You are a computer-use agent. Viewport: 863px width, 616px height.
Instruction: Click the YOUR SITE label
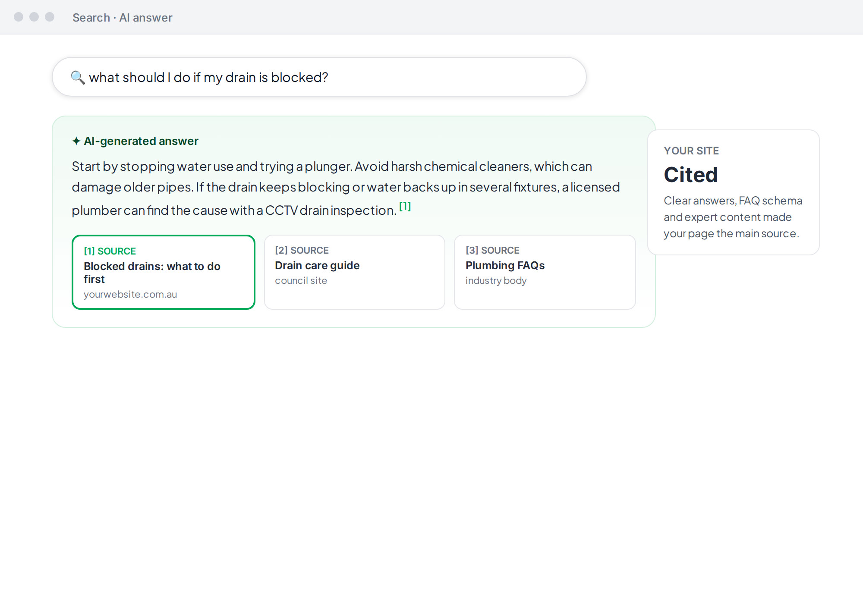tap(691, 151)
